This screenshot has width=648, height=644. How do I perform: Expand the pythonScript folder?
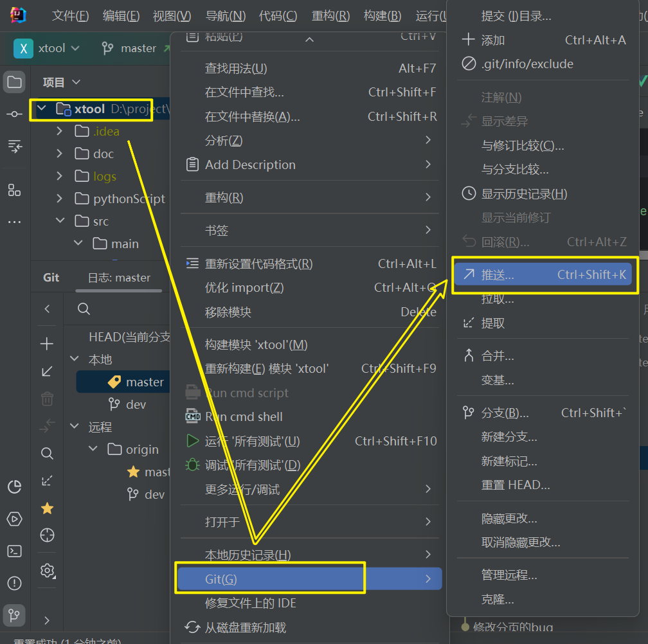pyautogui.click(x=60, y=199)
